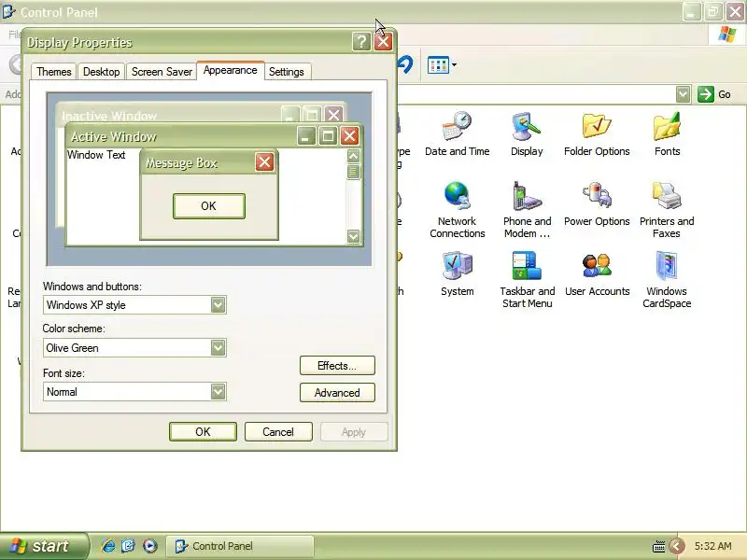Click the preview window scrollbar up arrow
Image resolution: width=747 pixels, height=560 pixels.
(354, 156)
